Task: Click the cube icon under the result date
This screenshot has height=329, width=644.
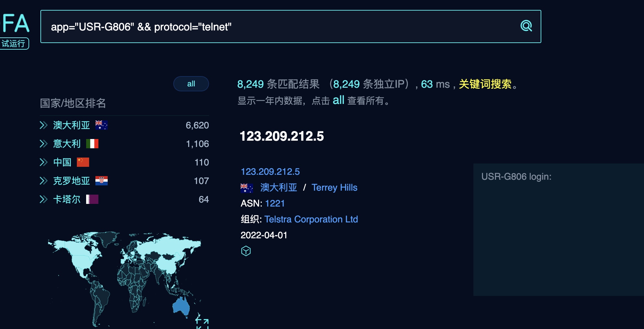Action: (246, 251)
